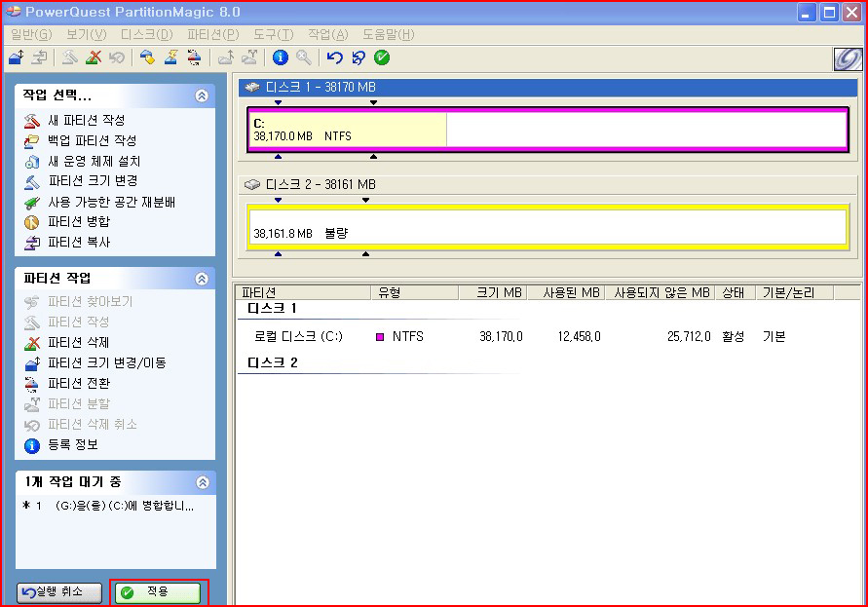The height and width of the screenshot is (607, 868).
Task: Click the 크기 MB column header
Action: coord(493,292)
